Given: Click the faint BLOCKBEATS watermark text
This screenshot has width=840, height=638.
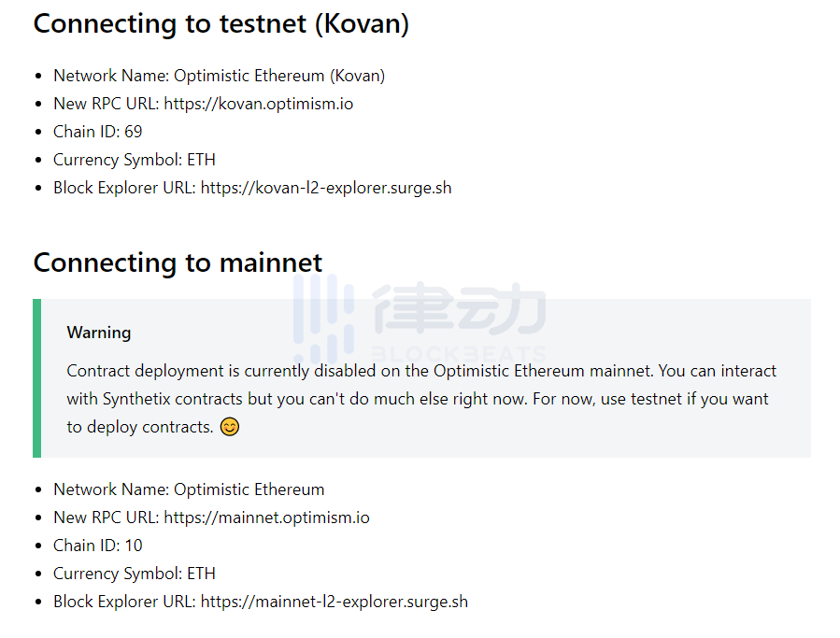Looking at the screenshot, I should pyautogui.click(x=458, y=355).
